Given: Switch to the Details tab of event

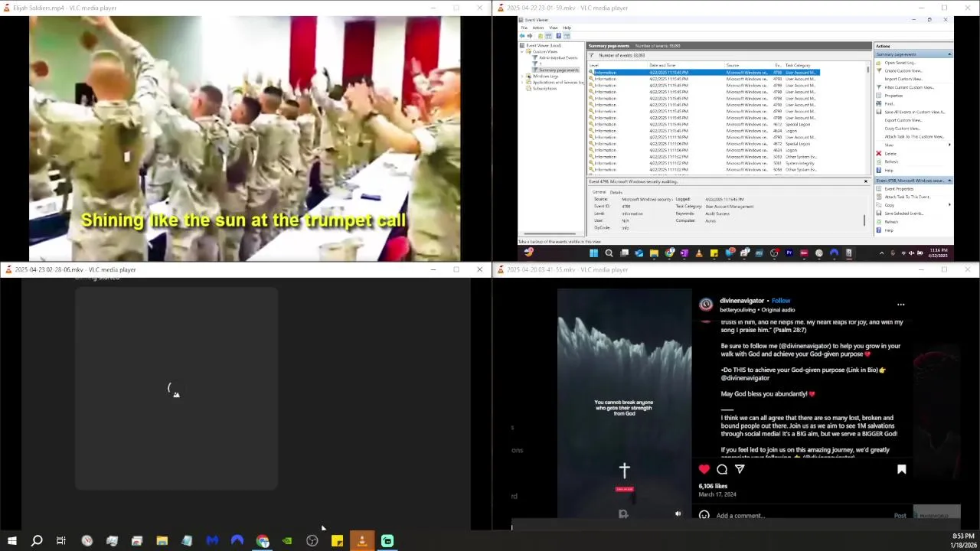Looking at the screenshot, I should tap(616, 192).
